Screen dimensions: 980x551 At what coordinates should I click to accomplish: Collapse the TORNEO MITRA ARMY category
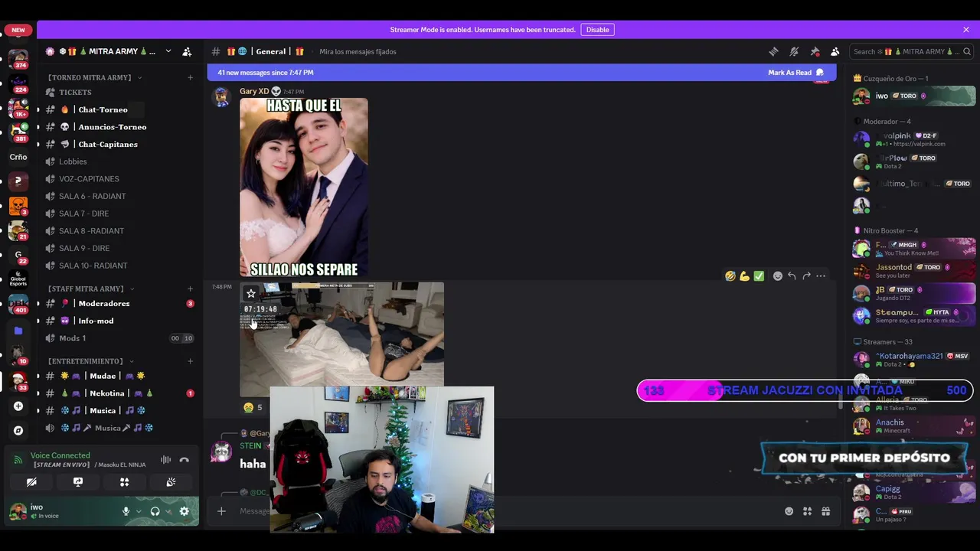tap(94, 77)
